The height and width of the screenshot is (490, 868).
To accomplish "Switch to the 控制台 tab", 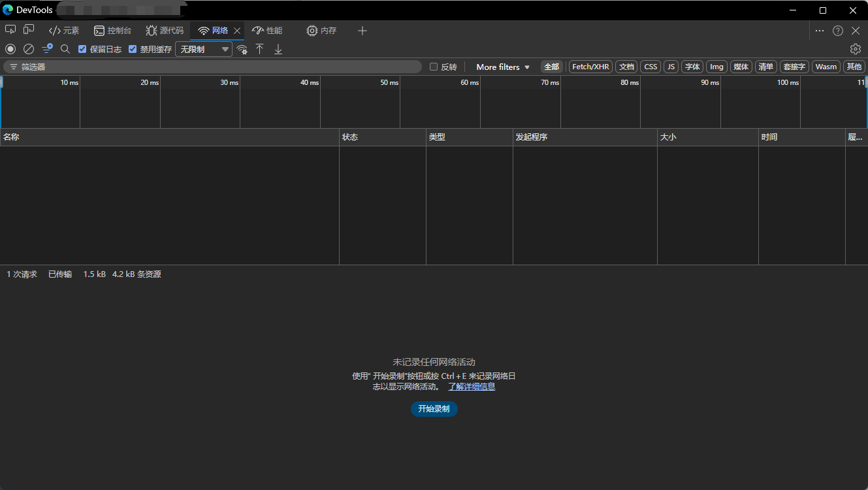I will 112,30.
